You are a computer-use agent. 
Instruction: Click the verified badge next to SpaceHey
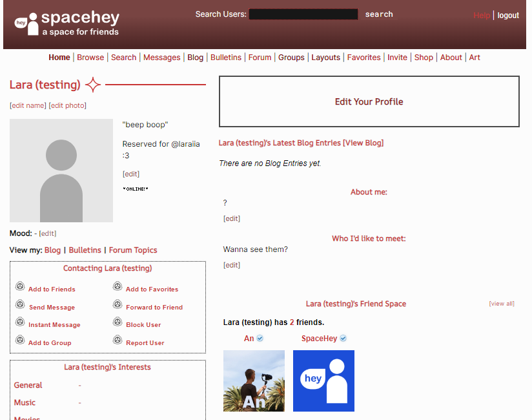(343, 338)
